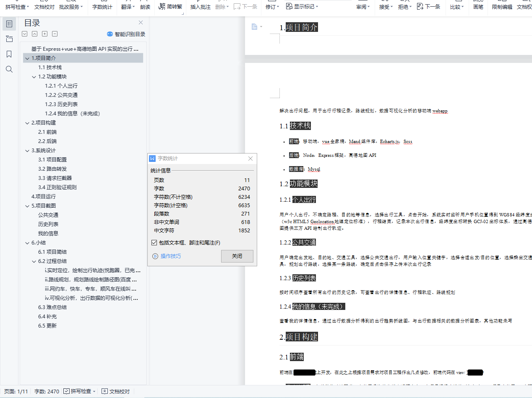
Task: Open the chapter navigation sidebar icon
Action: [9, 39]
